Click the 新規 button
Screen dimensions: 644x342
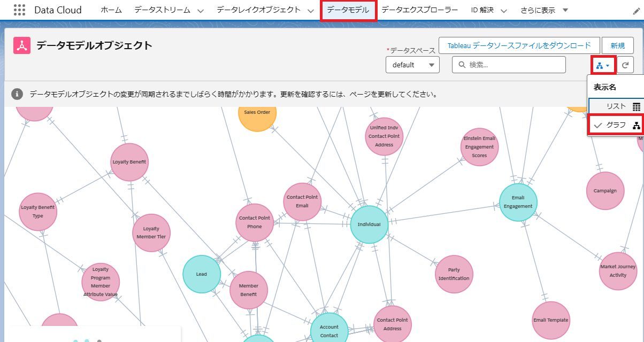617,45
